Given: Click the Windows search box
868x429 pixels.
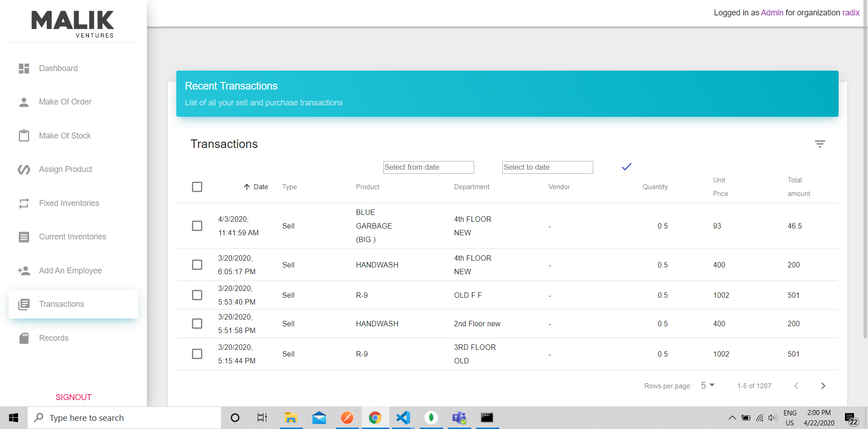Looking at the screenshot, I should (124, 418).
